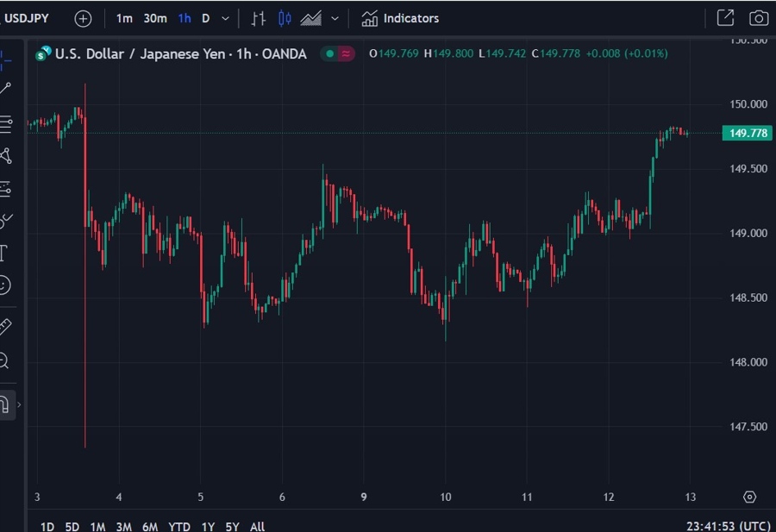Viewport: 776px width, 532px height.
Task: Select the Trend line drawing tool
Action: [x=5, y=89]
